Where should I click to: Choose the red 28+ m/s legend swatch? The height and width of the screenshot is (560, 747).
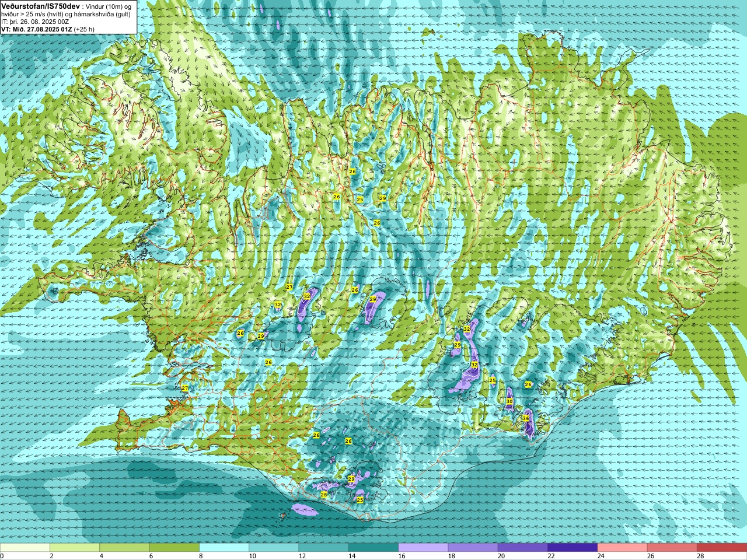pos(722,547)
